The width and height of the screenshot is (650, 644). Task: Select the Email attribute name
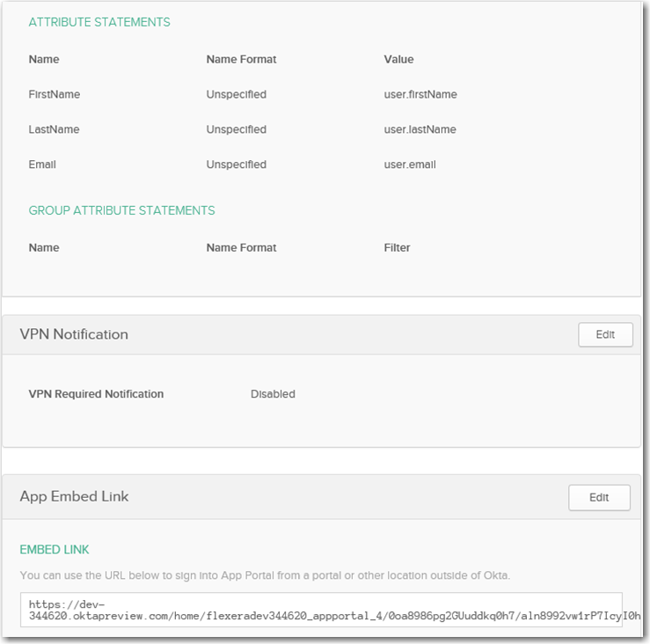pyautogui.click(x=42, y=165)
